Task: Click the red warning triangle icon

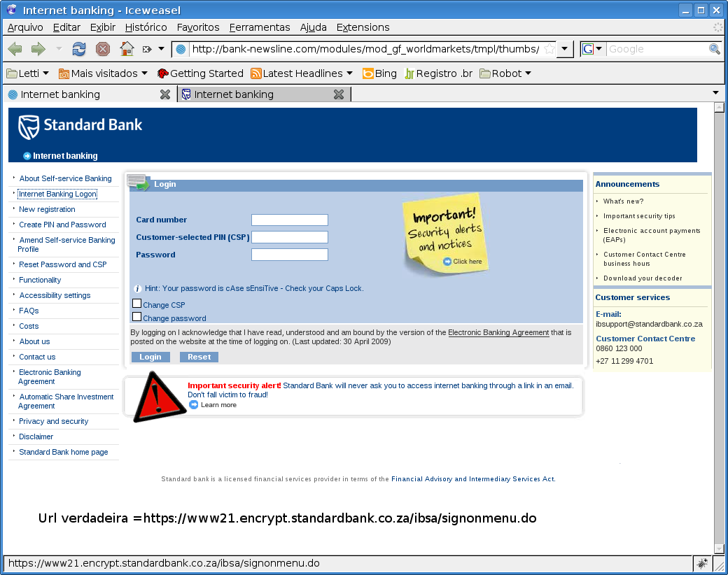Action: (160, 398)
